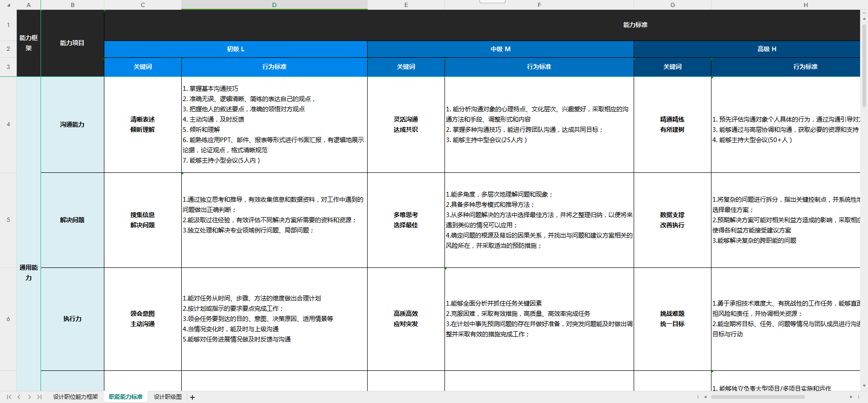Click 关键词 header under 中级 M
Image resolution: width=868 pixels, height=403 pixels.
[406, 67]
